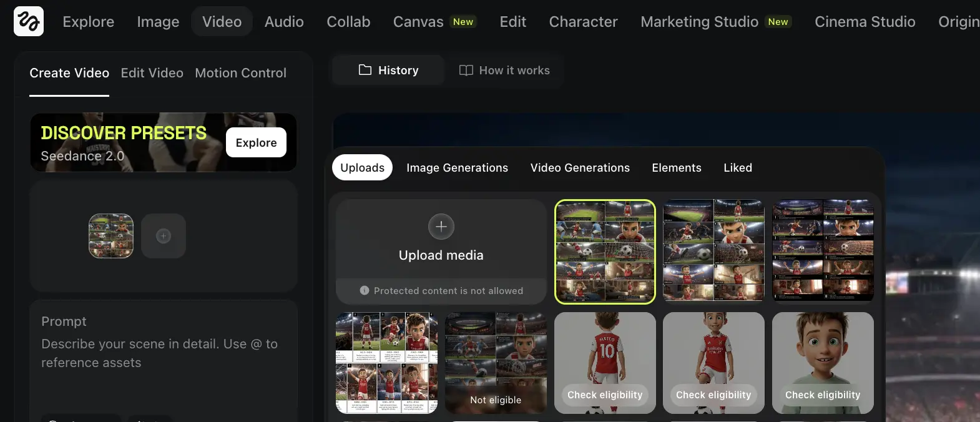
Task: Open Canvas in the top navigation
Action: coord(434,22)
